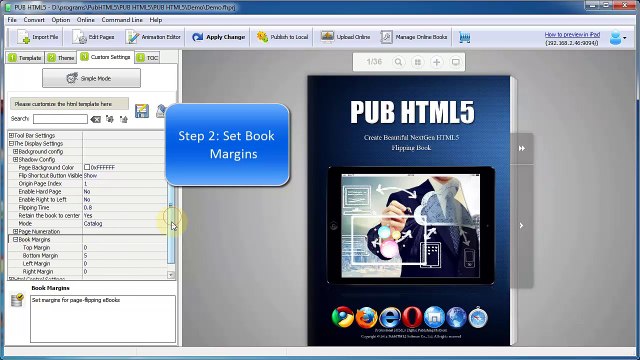Go to next page with right arrow
640x360 pixels.
pyautogui.click(x=522, y=225)
